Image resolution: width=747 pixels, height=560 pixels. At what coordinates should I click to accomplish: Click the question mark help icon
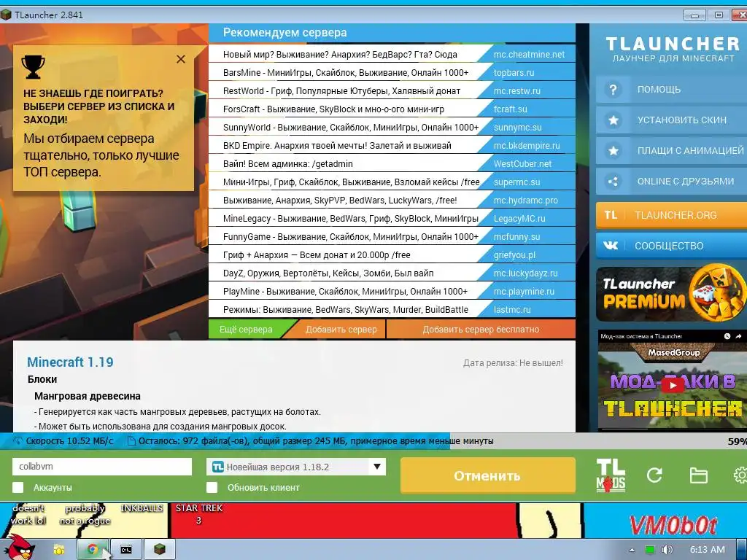point(613,90)
